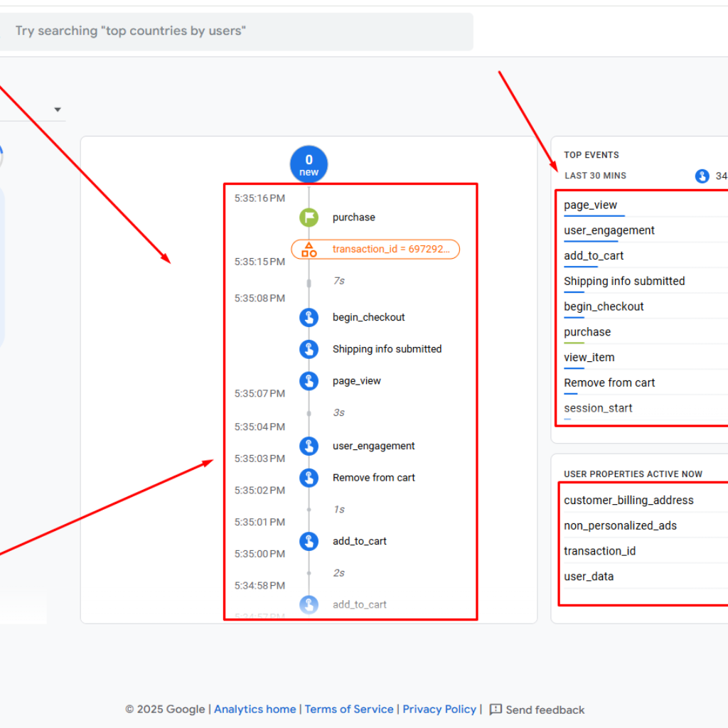Click the green purchase conversion flag icon
Viewport: 728px width, 728px height.
309,217
